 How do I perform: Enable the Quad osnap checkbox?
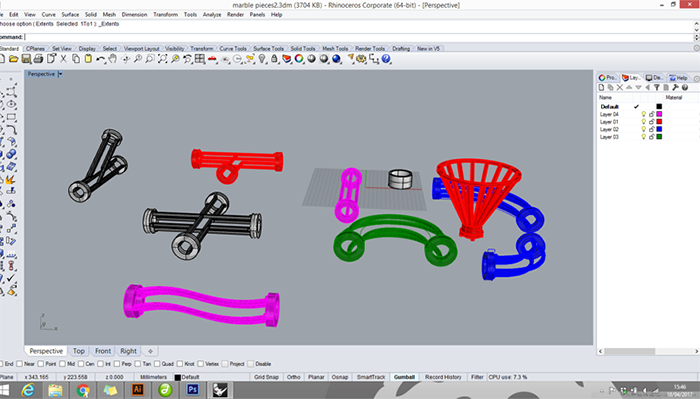point(157,364)
